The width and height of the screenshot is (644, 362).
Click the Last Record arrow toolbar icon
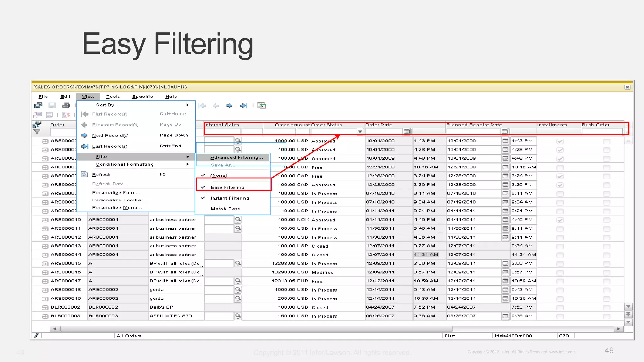243,106
